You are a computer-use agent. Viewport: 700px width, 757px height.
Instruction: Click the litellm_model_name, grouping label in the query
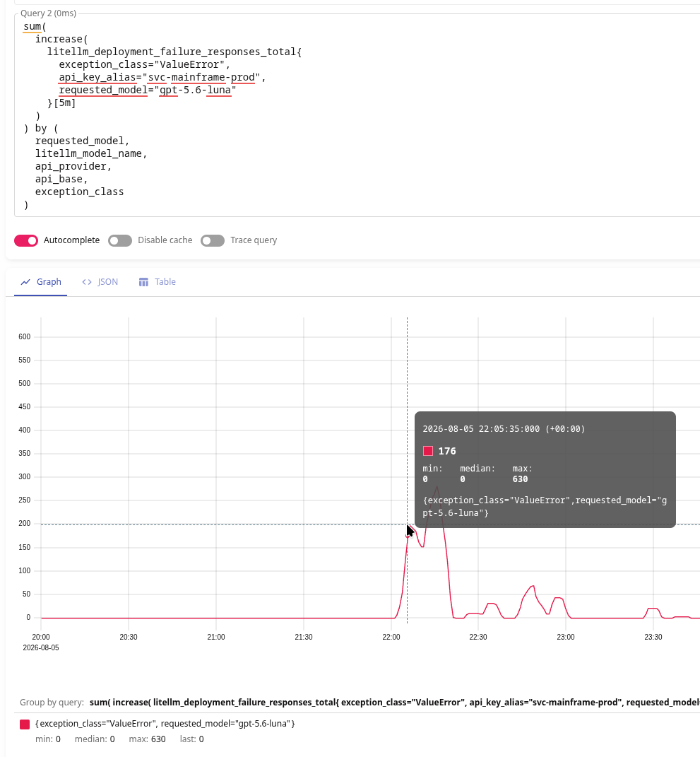pyautogui.click(x=91, y=153)
